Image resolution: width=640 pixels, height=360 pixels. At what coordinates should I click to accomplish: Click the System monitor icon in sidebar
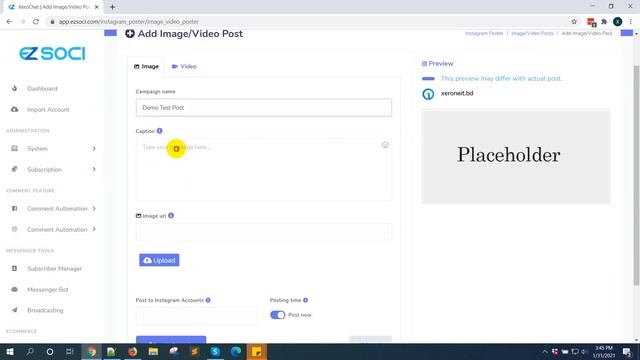point(15,149)
